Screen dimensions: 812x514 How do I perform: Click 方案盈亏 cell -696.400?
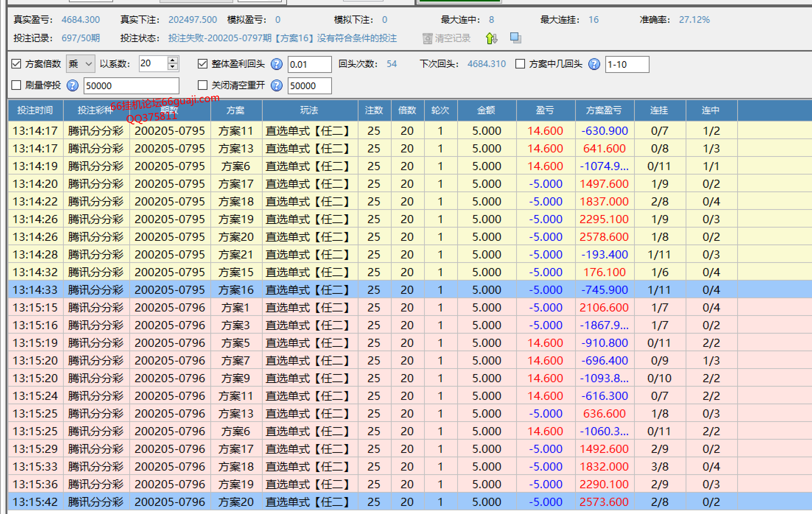point(605,360)
